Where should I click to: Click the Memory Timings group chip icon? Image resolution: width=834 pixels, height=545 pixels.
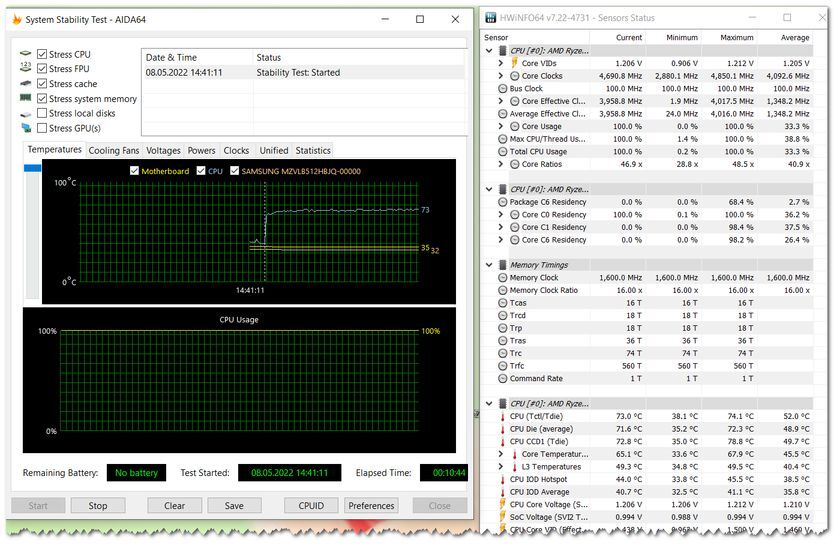click(x=501, y=265)
